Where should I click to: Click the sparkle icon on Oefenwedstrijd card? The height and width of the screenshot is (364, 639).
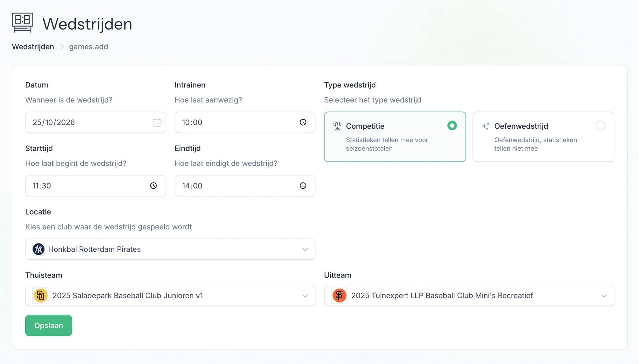(x=486, y=126)
